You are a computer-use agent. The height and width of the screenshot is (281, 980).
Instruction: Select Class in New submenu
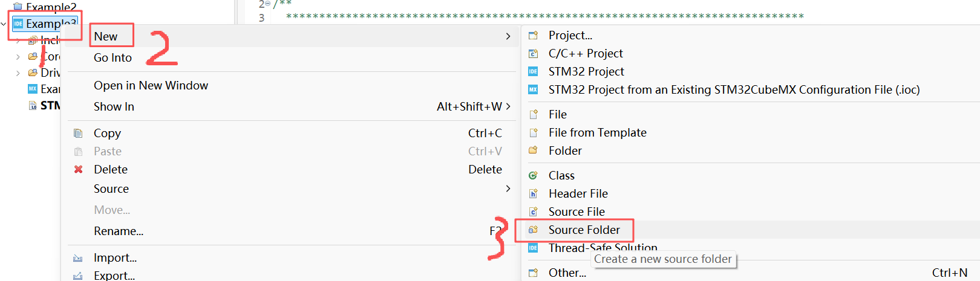point(561,175)
